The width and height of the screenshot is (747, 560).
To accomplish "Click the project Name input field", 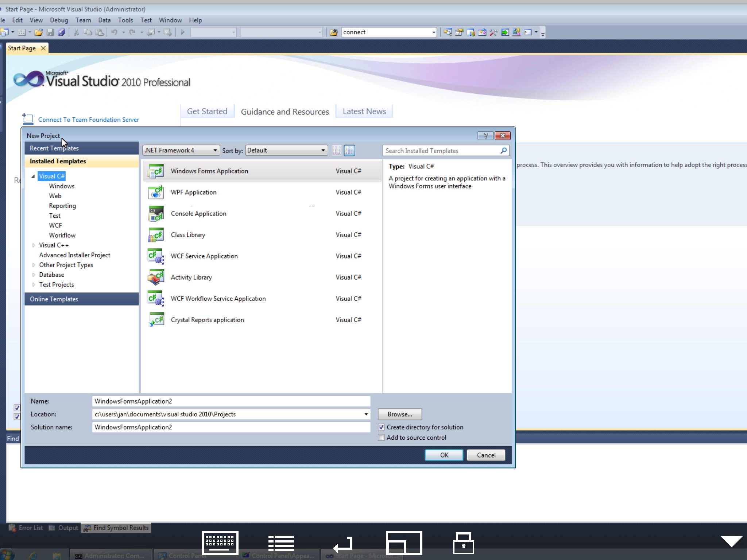I will [x=231, y=401].
